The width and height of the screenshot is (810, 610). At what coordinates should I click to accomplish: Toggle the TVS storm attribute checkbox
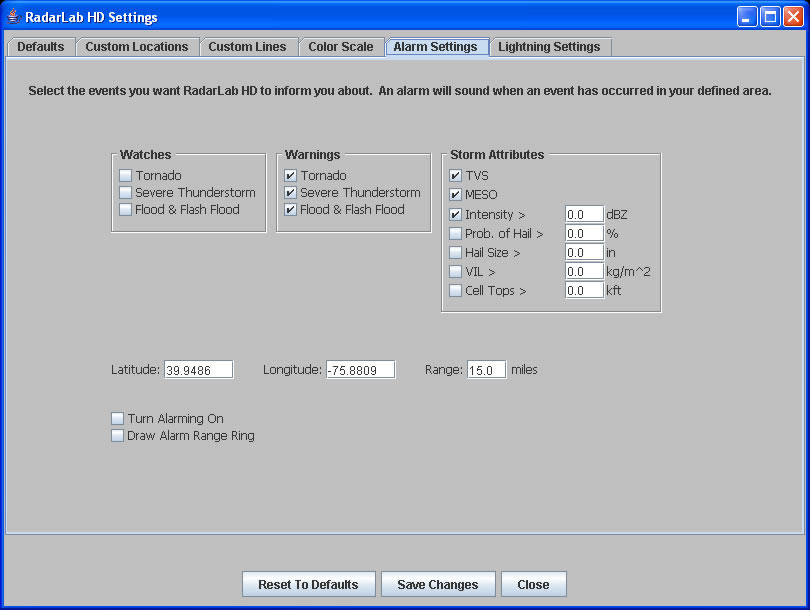point(455,176)
